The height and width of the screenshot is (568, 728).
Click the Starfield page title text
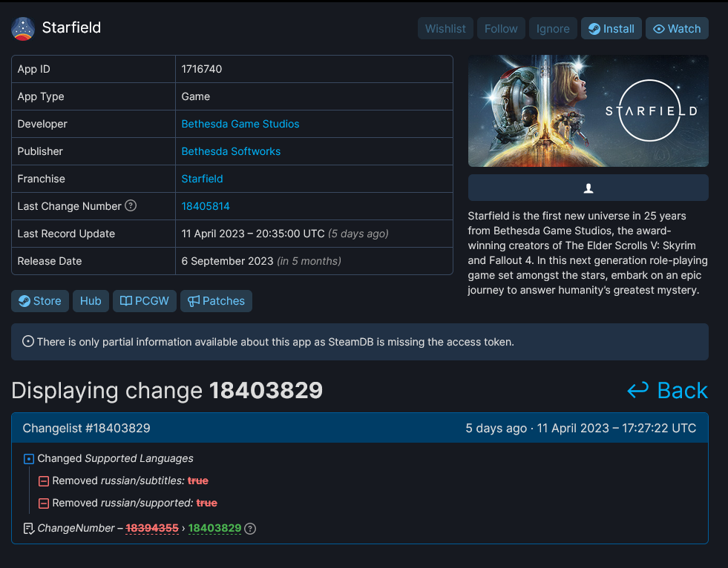tap(71, 28)
